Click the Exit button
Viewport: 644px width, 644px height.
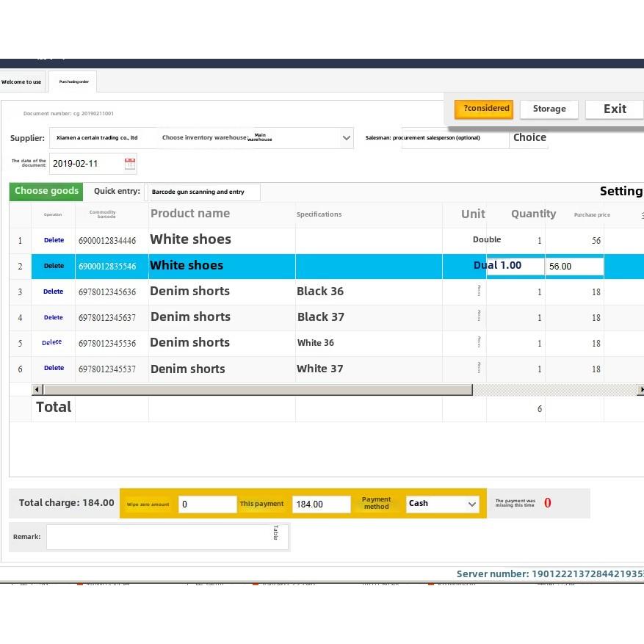(615, 109)
